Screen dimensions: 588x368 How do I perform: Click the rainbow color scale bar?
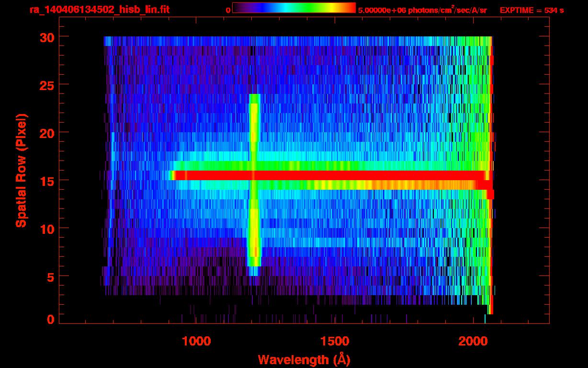point(294,8)
